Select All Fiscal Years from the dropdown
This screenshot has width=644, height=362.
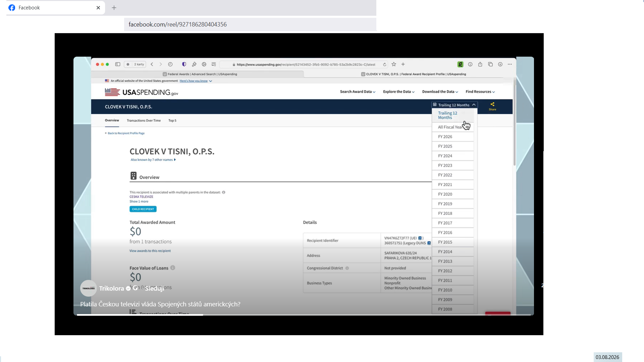pos(453,127)
